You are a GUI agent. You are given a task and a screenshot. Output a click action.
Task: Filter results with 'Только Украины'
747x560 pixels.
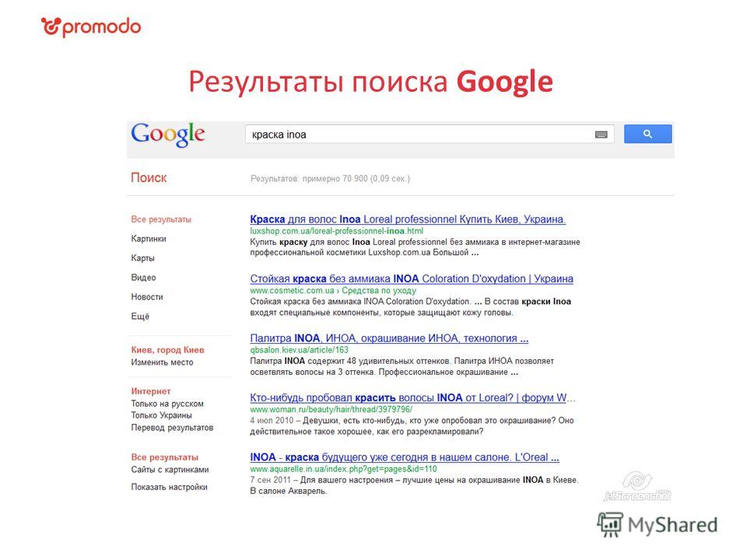coord(162,415)
